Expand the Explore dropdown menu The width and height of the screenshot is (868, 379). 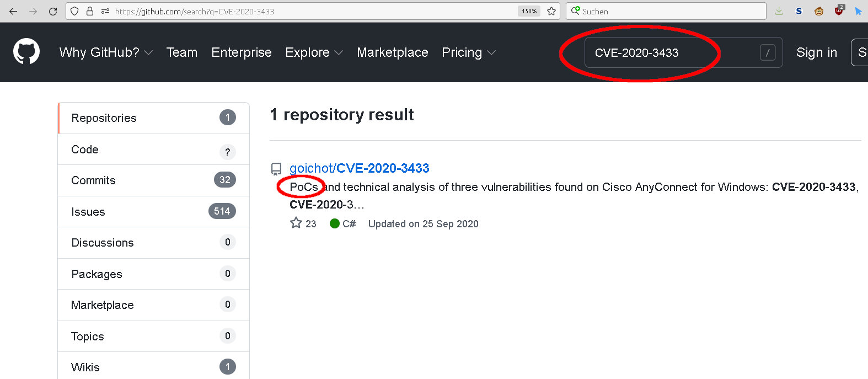[x=314, y=52]
